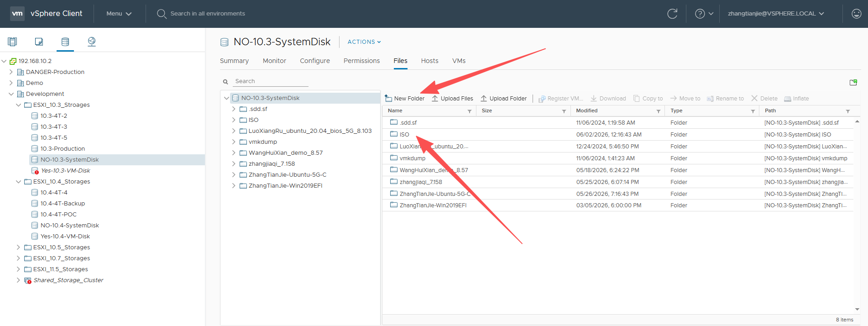
Task: Click the vm logo icon
Action: coord(17,14)
